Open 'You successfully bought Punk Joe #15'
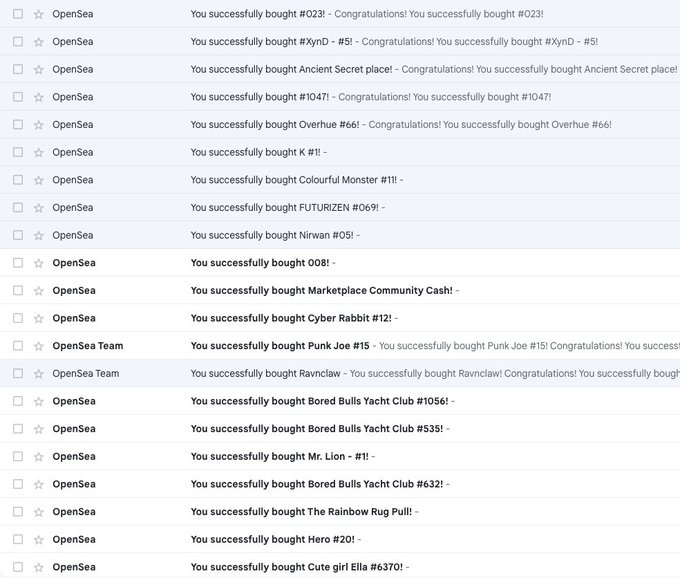The image size is (680, 578). tap(280, 346)
